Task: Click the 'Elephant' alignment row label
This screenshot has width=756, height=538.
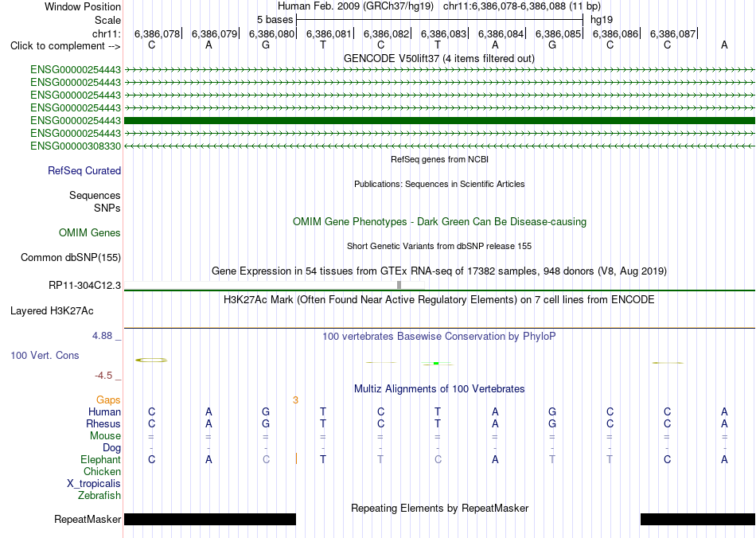Action: tap(101, 459)
